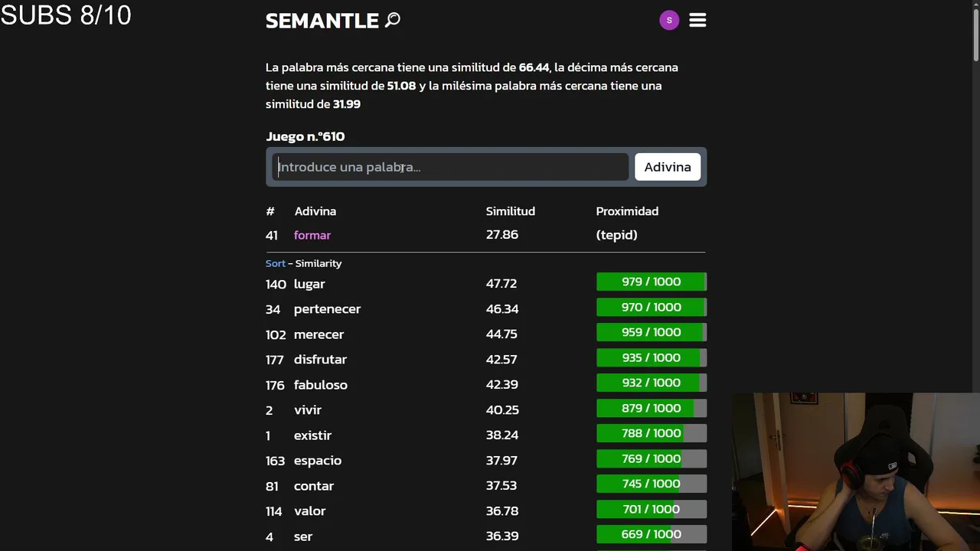Click the streamer webcam overlay
The height and width of the screenshot is (551, 980).
pos(855,471)
